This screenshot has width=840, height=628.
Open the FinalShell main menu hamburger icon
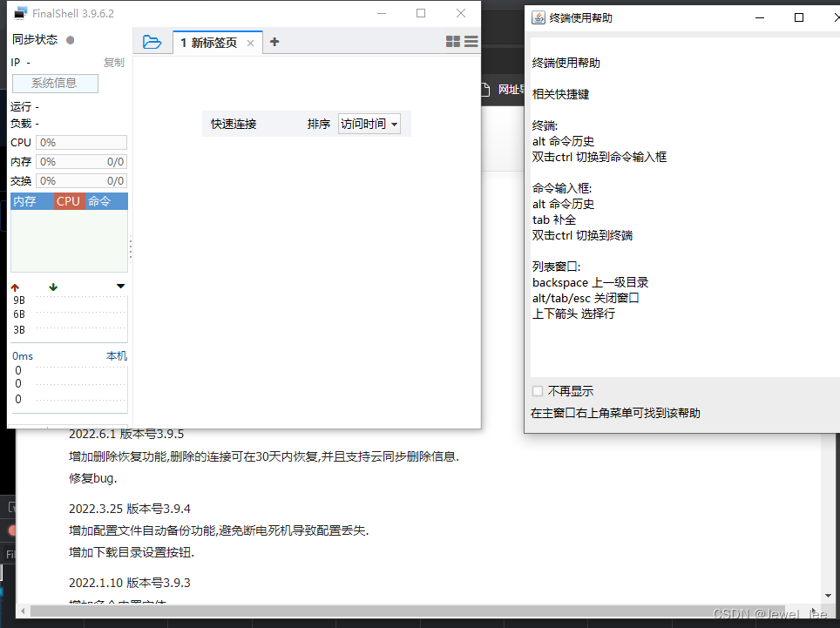click(x=471, y=41)
